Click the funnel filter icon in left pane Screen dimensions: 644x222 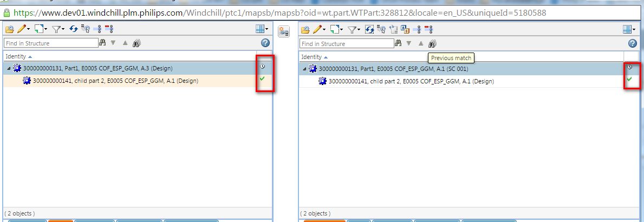point(56,29)
